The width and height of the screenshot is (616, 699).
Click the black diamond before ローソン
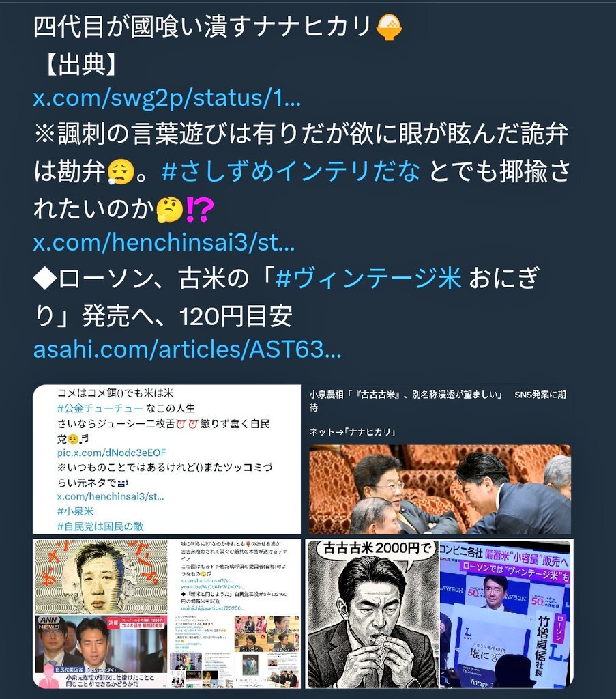(45, 279)
